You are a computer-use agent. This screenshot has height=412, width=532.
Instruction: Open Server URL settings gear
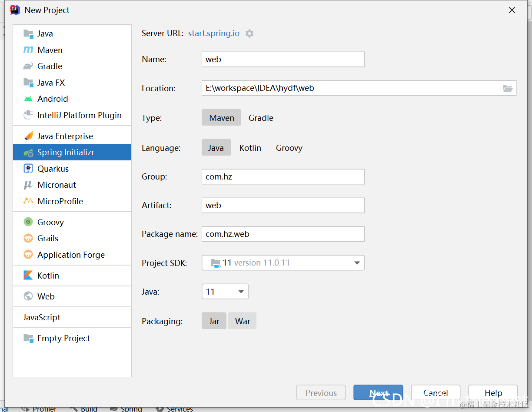tap(249, 33)
